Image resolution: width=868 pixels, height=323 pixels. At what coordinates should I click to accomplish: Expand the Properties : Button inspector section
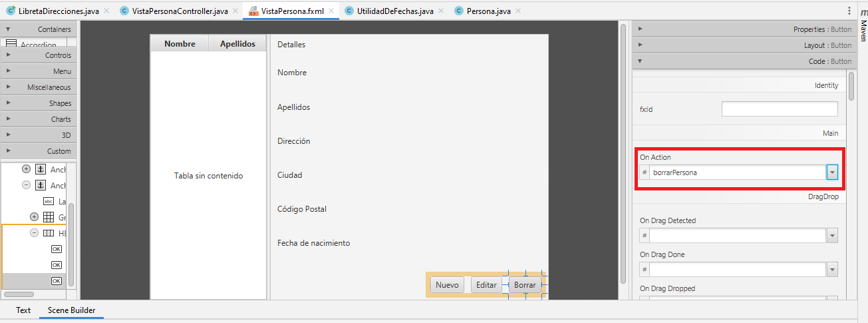point(743,29)
